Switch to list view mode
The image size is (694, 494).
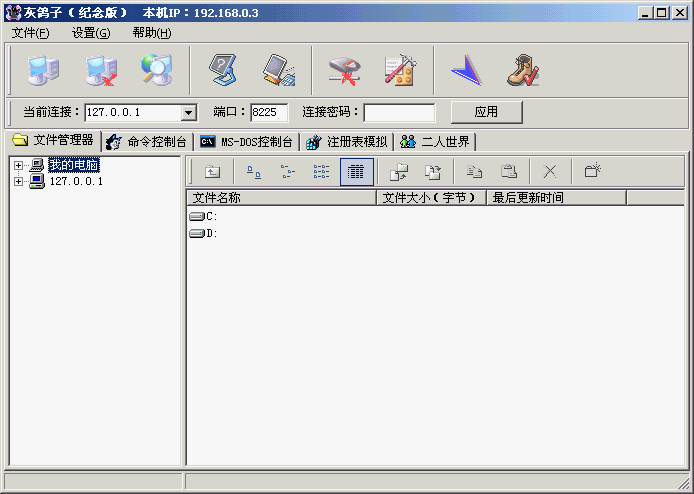pyautogui.click(x=321, y=172)
